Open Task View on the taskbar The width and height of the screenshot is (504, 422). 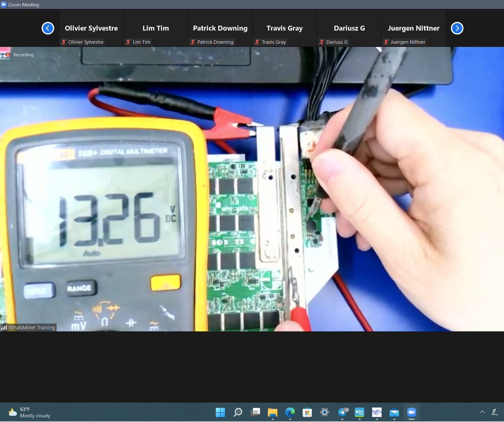tap(255, 412)
